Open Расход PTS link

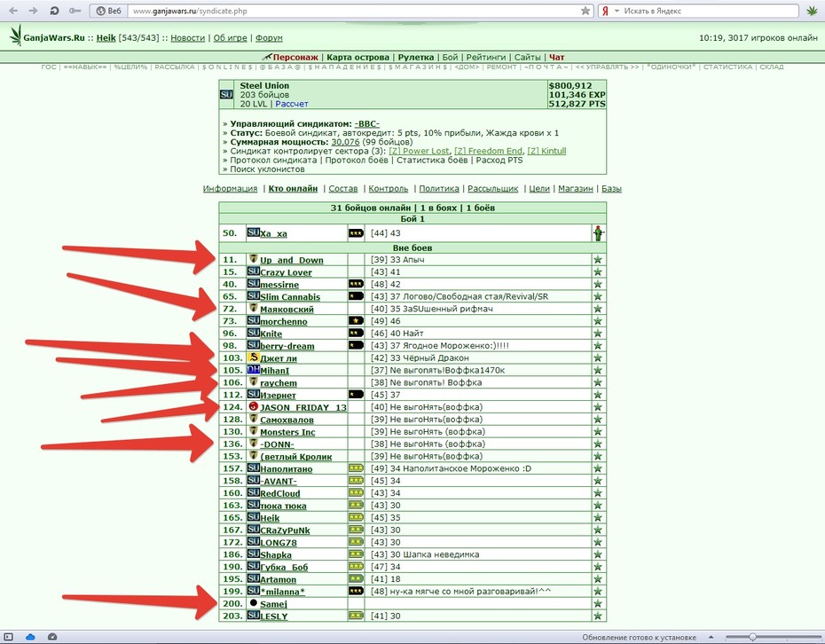[499, 160]
